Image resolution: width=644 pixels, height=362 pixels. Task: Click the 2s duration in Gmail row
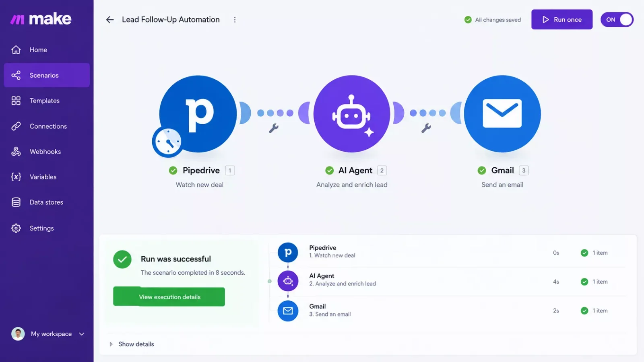(556, 311)
